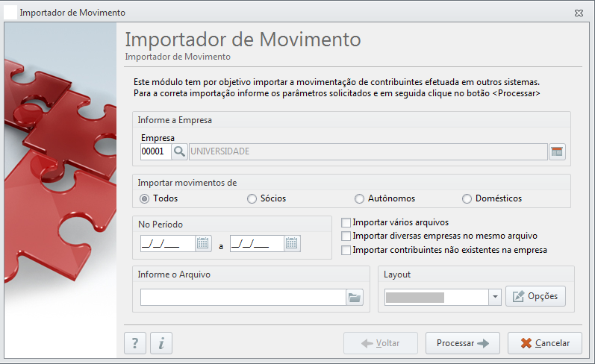Click the window title icon at top-left
This screenshot has height=364, width=595.
click(x=10, y=13)
